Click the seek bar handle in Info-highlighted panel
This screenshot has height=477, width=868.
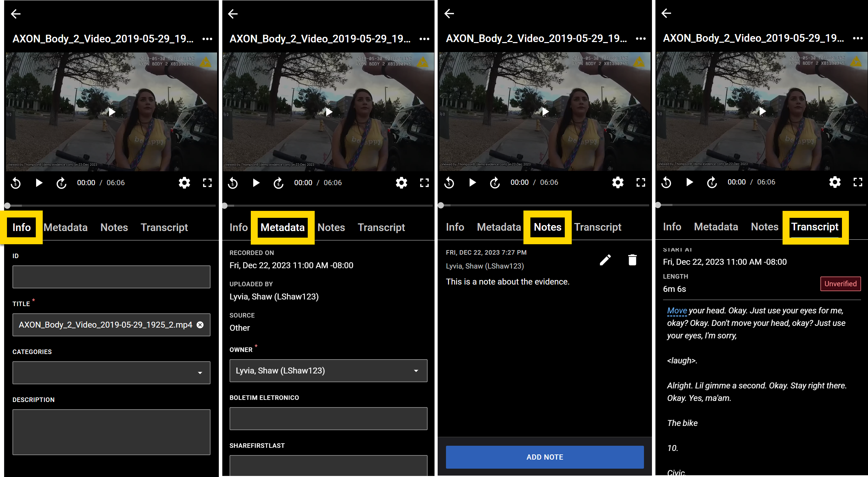8,205
